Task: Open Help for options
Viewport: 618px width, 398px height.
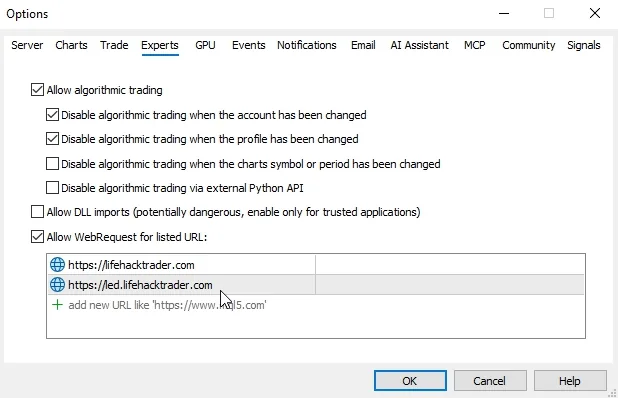Action: click(x=570, y=381)
